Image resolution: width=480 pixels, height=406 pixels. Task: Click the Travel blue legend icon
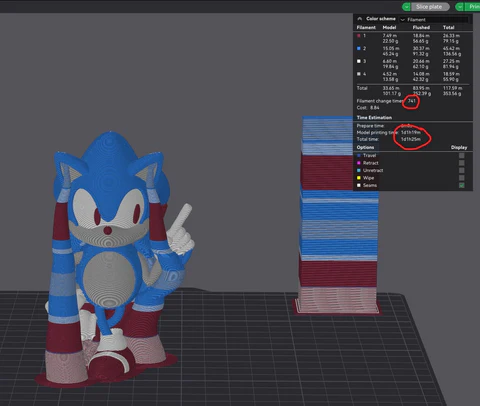click(x=359, y=155)
